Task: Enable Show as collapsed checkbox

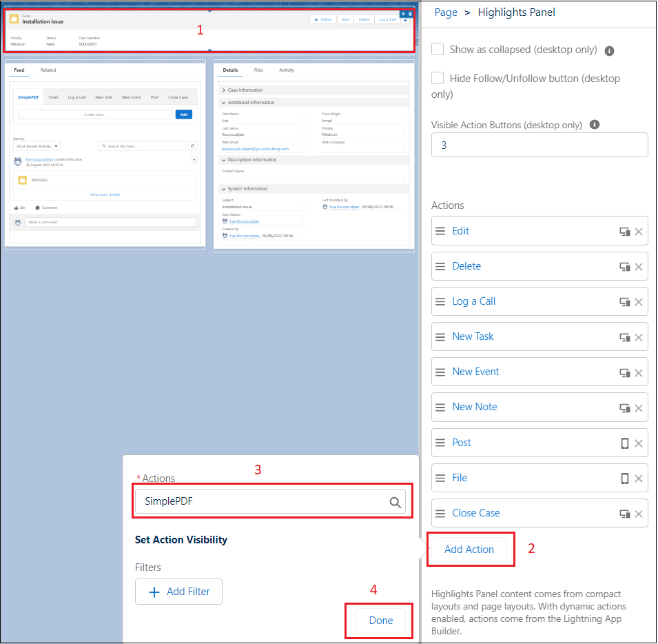Action: (438, 49)
